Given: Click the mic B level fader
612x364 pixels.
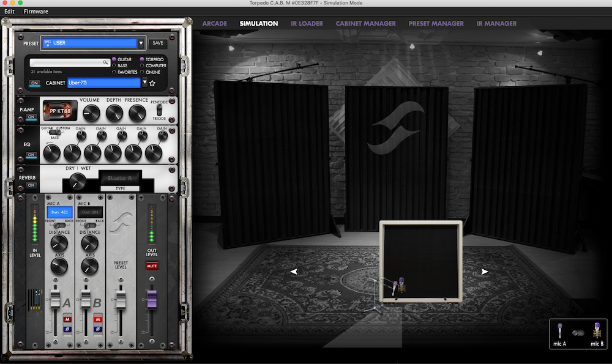Looking at the screenshot, I should 86,298.
